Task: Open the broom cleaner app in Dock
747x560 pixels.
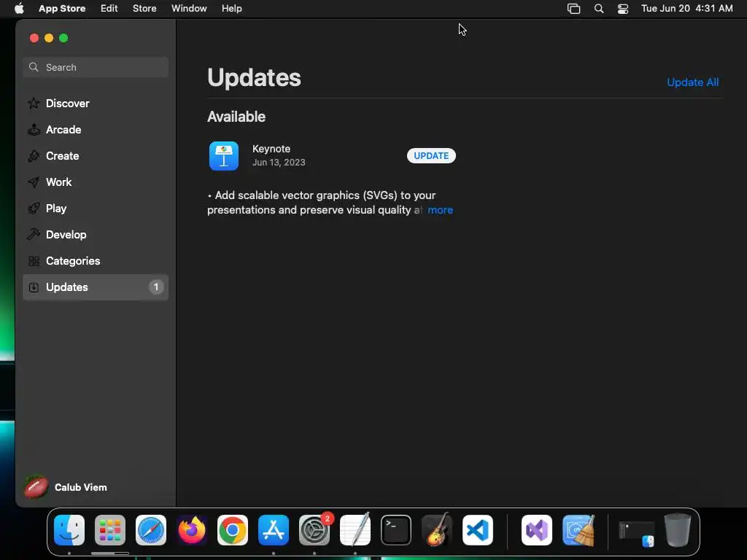Action: click(578, 530)
